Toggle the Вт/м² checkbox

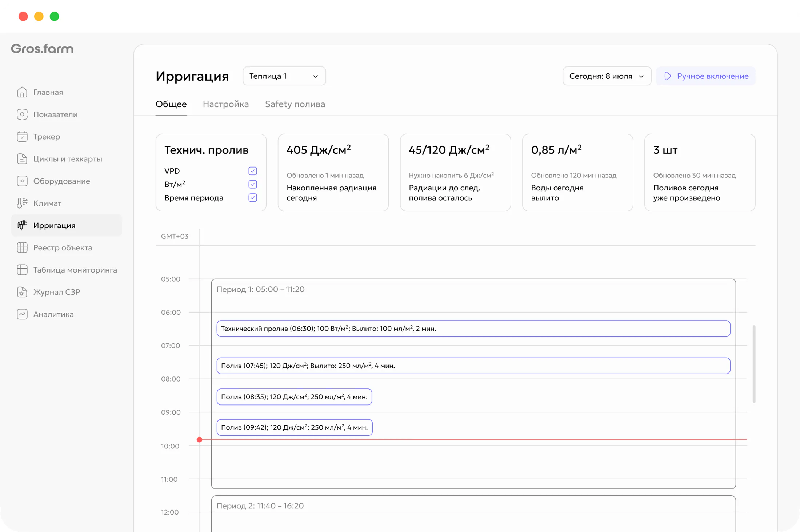click(x=253, y=184)
